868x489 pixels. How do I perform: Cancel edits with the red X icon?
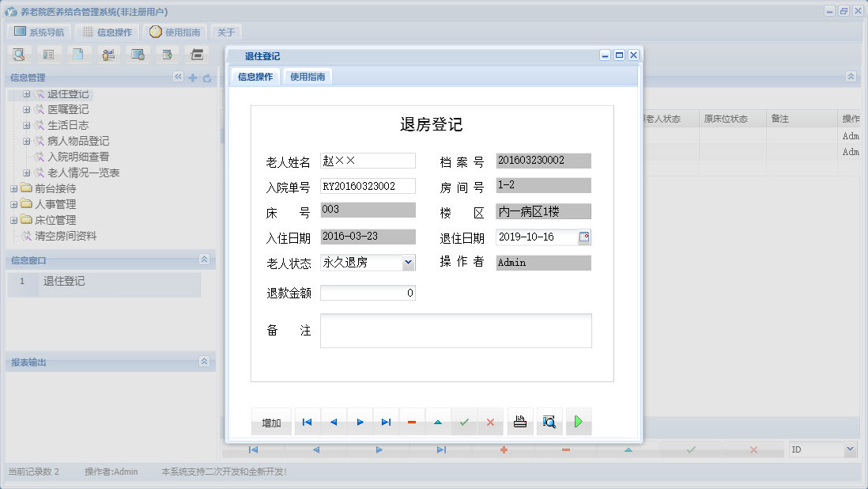490,422
